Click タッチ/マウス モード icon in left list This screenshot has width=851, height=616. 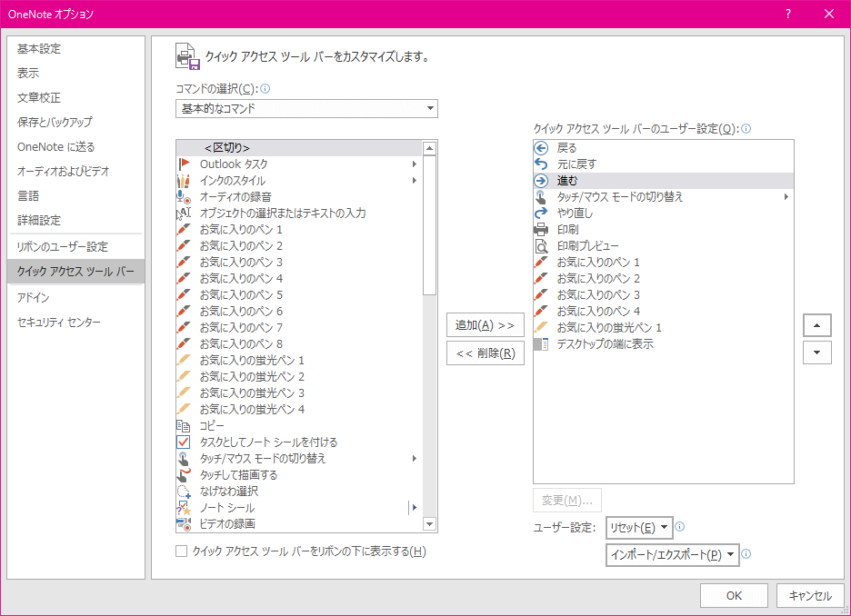(184, 458)
